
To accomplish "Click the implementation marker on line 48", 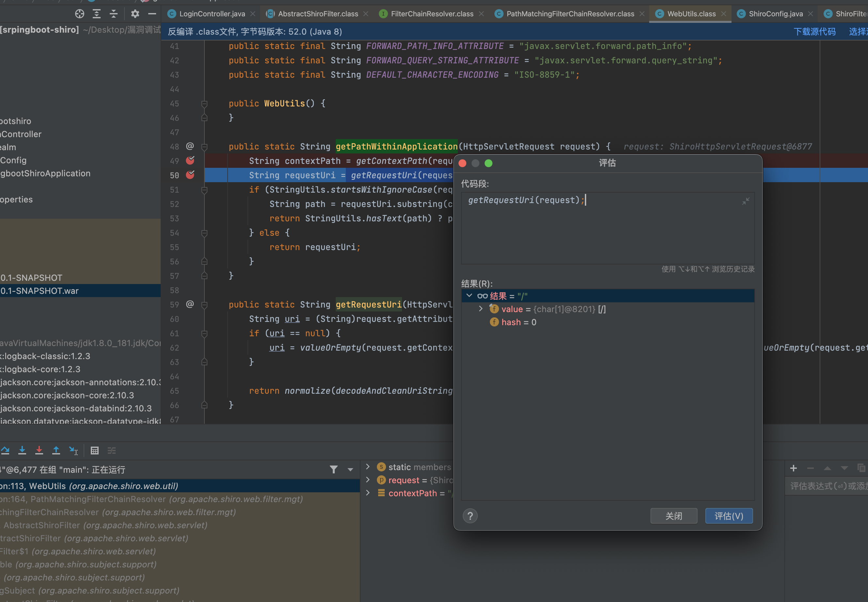I will (190, 146).
